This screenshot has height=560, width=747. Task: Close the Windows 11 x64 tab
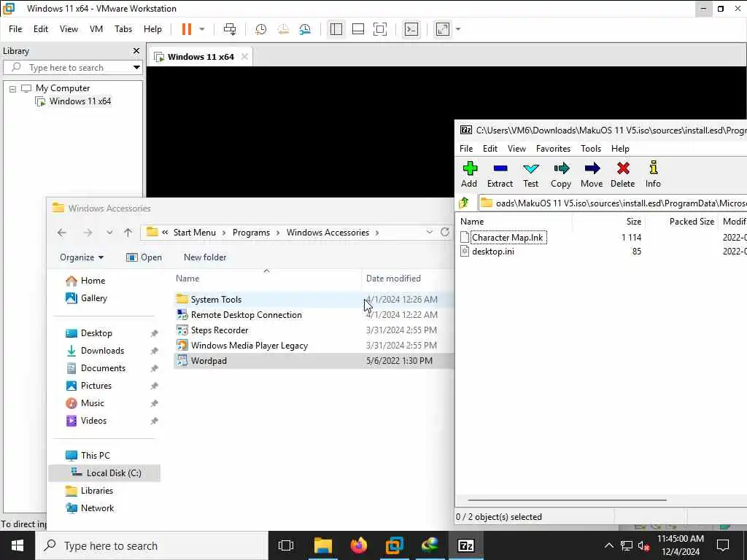point(244,57)
